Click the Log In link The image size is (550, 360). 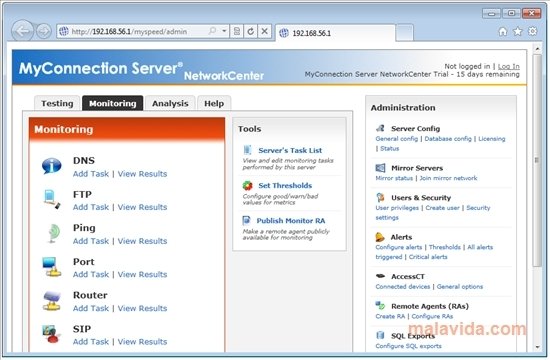coord(509,66)
